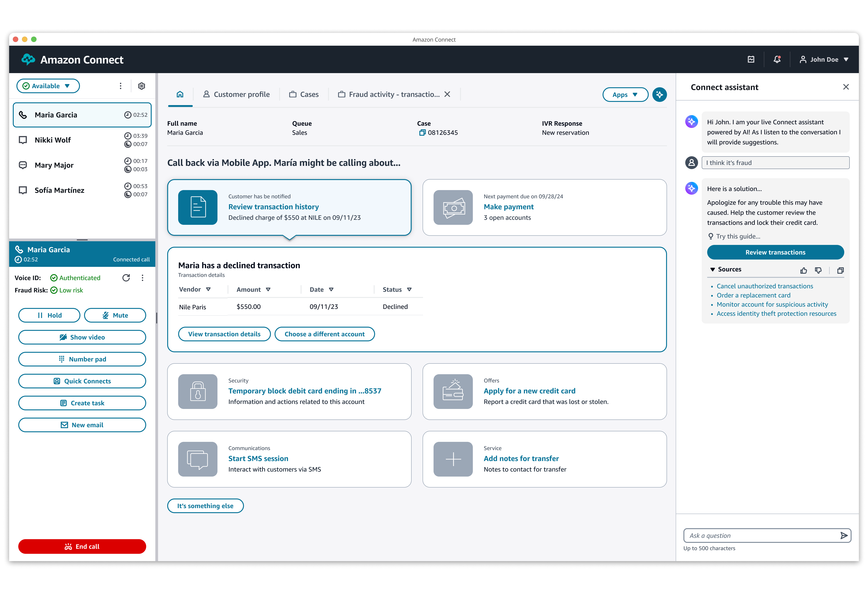Refresh Voice ID authentication status
Viewport: 868px width, 594px height.
[126, 278]
